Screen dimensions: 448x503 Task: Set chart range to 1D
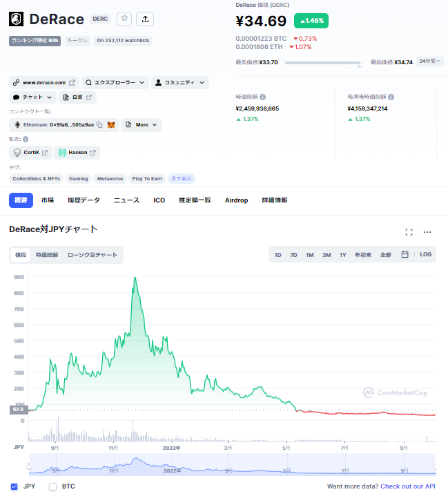[x=277, y=255]
